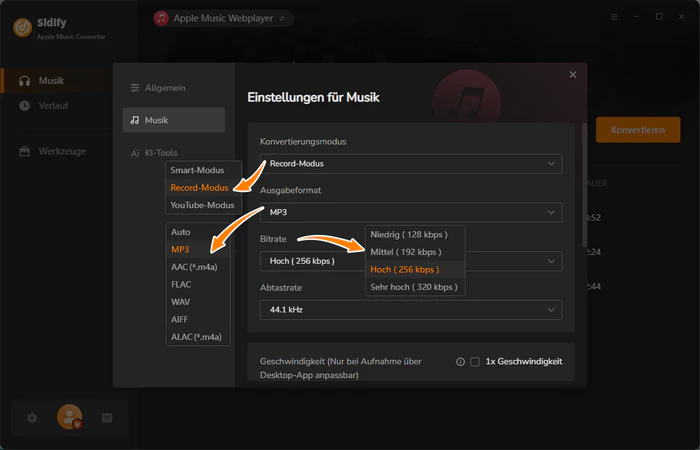Viewport: 700px width, 450px height.
Task: Click the settings dialog vertical scrollbar
Action: tap(584, 184)
